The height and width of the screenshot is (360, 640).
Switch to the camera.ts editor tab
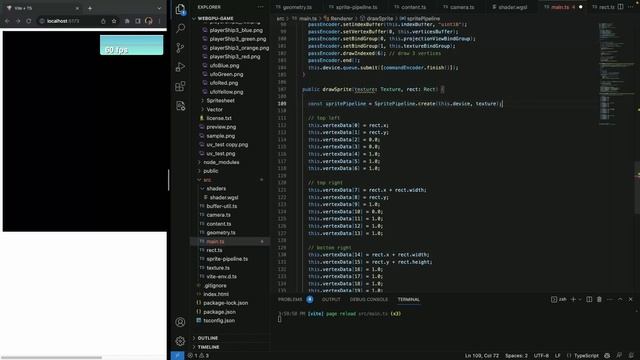pyautogui.click(x=462, y=7)
